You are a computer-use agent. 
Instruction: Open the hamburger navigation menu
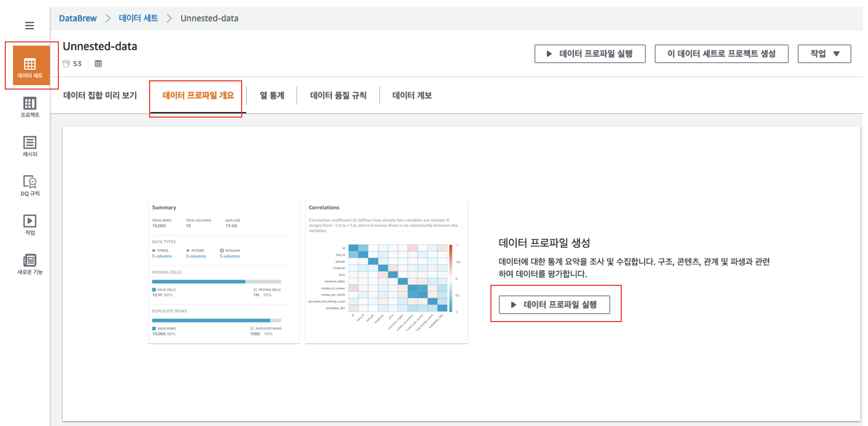[x=29, y=25]
